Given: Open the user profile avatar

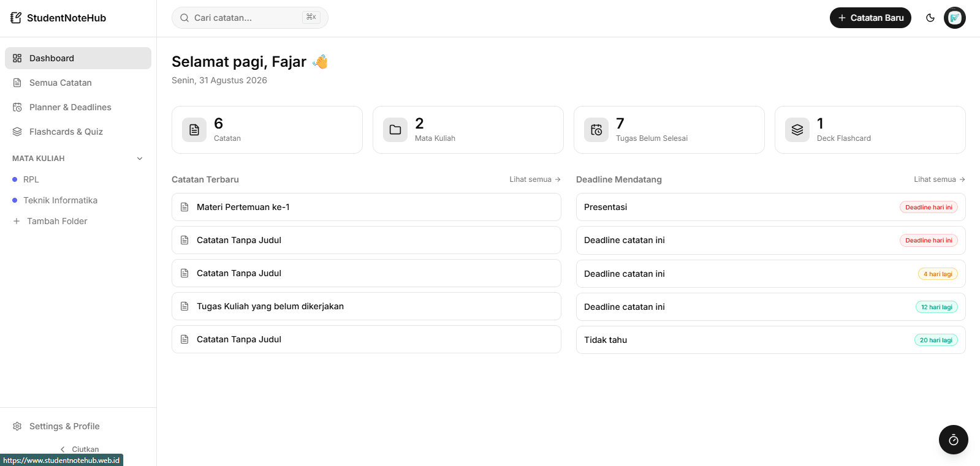Looking at the screenshot, I should [x=954, y=18].
